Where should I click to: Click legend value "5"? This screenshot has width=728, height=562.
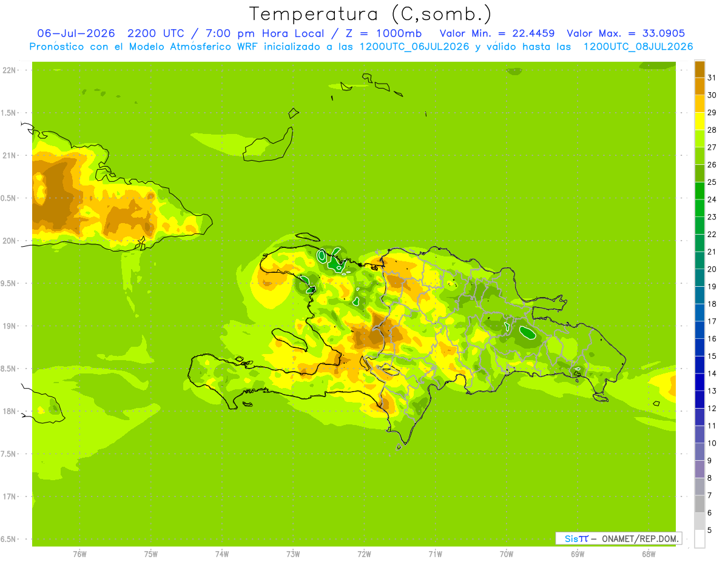(x=710, y=530)
